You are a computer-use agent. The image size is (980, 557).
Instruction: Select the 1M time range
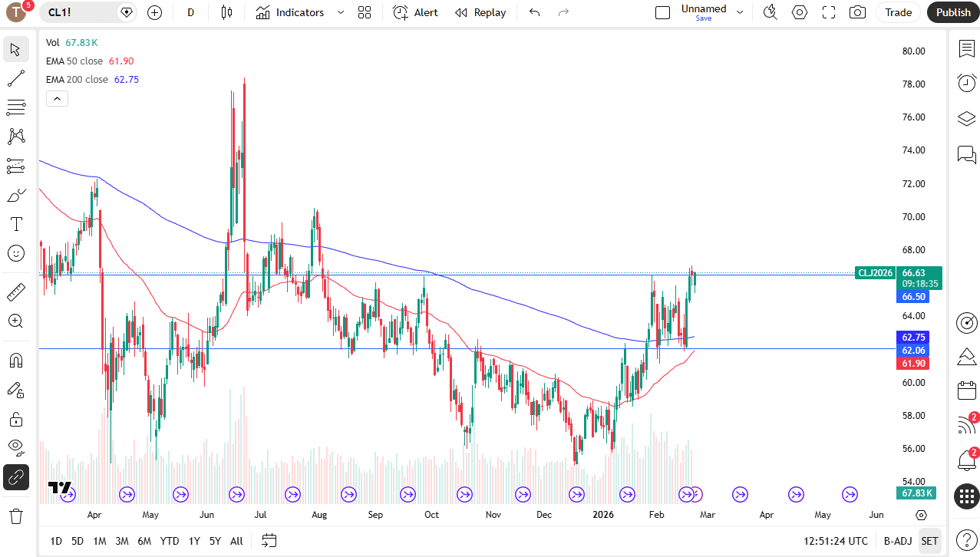[100, 541]
